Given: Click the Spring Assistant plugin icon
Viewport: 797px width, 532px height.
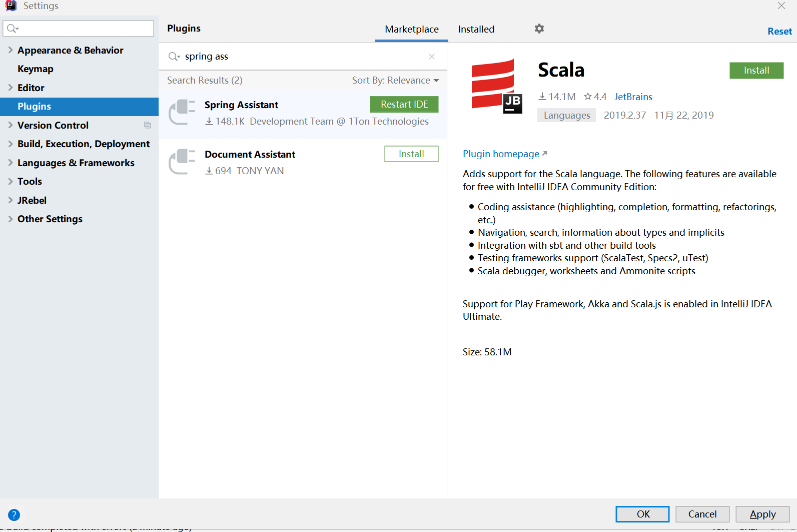Looking at the screenshot, I should [x=182, y=112].
